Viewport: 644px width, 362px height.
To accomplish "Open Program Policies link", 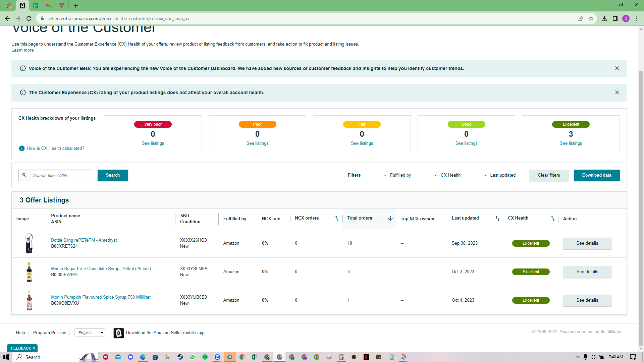I will click(50, 333).
